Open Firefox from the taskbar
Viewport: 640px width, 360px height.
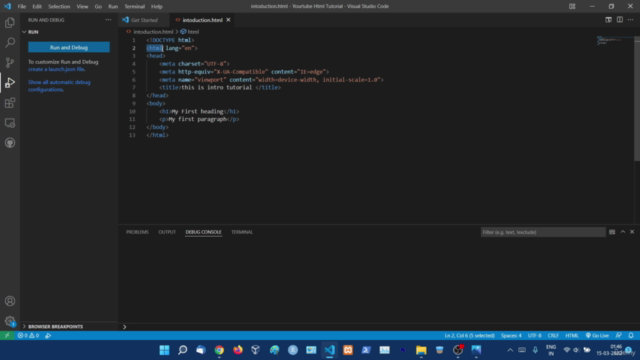(238, 350)
